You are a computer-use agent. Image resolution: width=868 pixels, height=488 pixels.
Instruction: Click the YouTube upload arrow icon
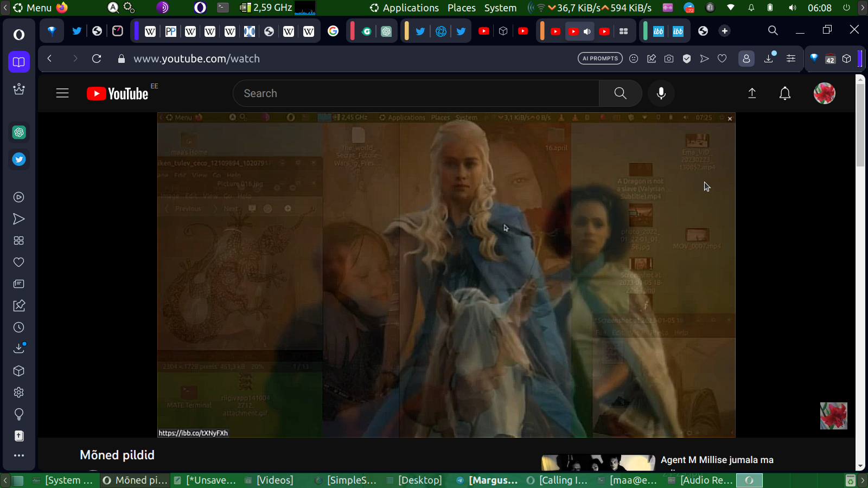752,93
